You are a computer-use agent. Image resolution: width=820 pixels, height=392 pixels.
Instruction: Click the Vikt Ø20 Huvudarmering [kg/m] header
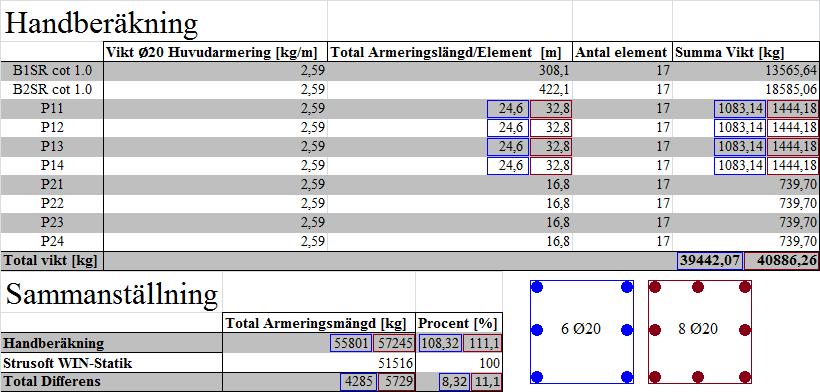tap(211, 52)
